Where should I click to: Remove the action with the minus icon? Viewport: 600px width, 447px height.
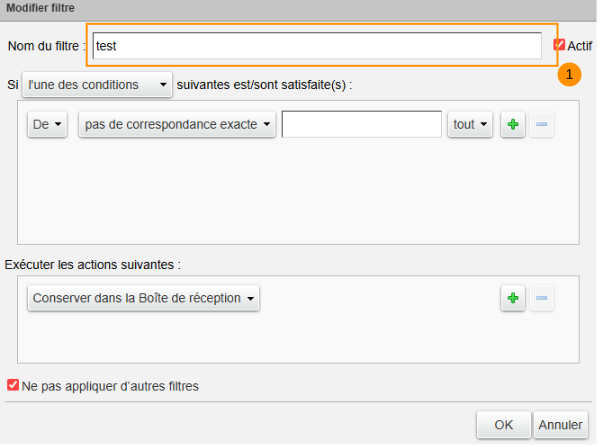pyautogui.click(x=541, y=298)
